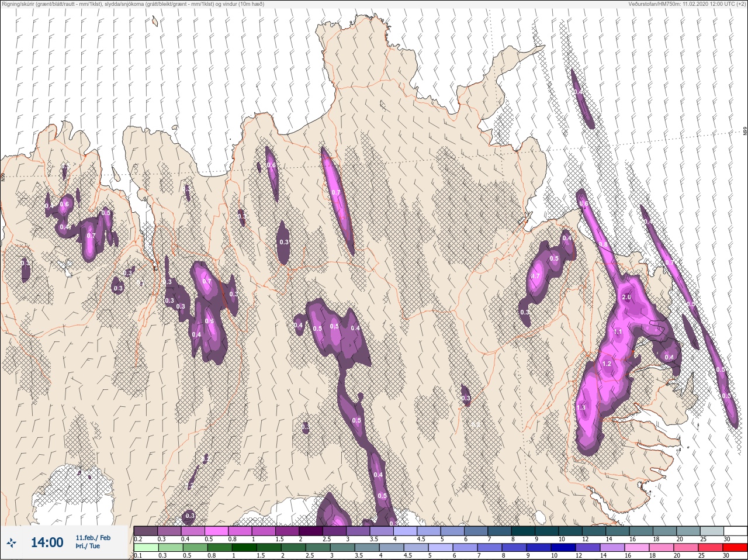
Task: Click the weekday text 'Þri./ Tue'
Action: click(x=88, y=546)
